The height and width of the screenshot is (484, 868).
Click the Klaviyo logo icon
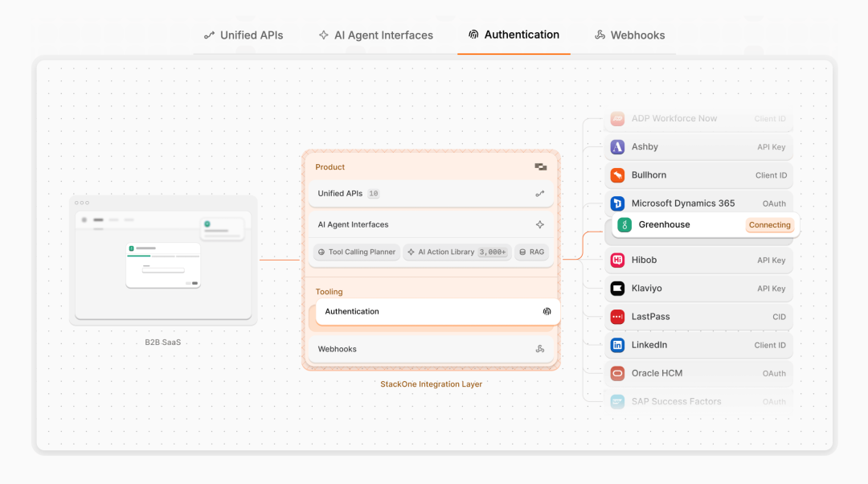pyautogui.click(x=617, y=288)
